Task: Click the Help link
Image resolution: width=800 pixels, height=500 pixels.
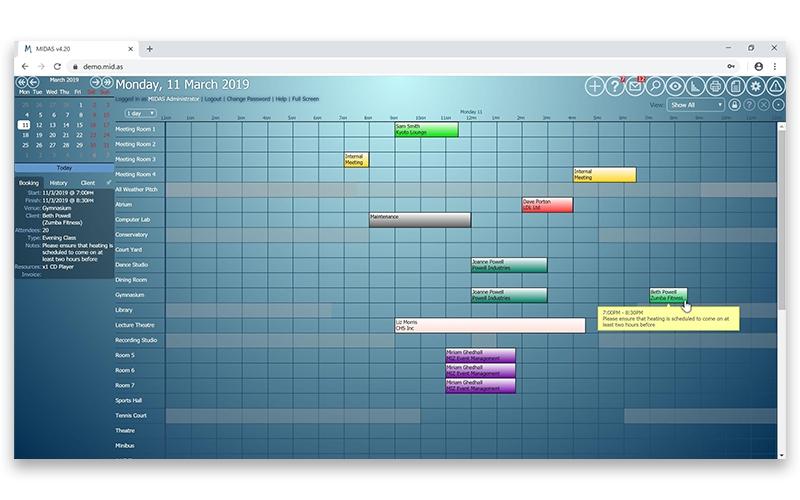Action: [x=281, y=99]
